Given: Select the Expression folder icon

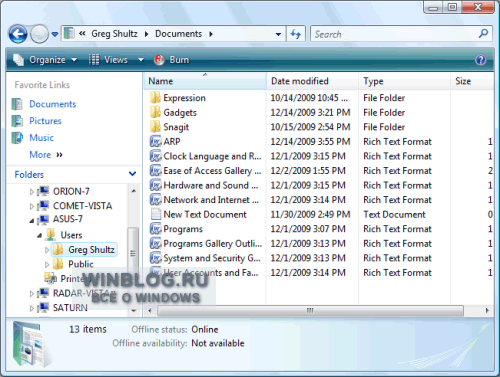Looking at the screenshot, I should click(155, 98).
